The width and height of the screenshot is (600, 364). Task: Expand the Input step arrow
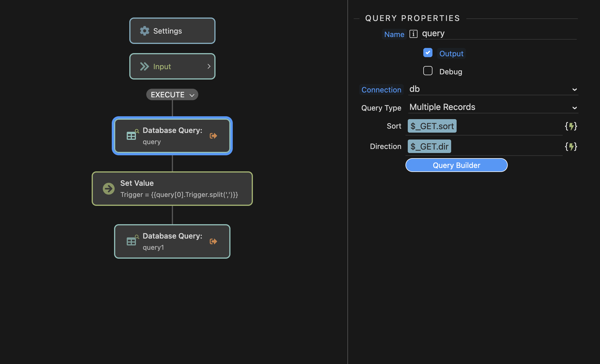click(209, 66)
